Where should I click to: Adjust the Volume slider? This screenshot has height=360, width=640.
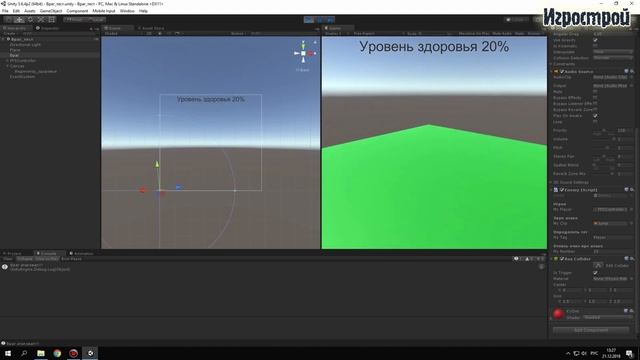pyautogui.click(x=603, y=139)
